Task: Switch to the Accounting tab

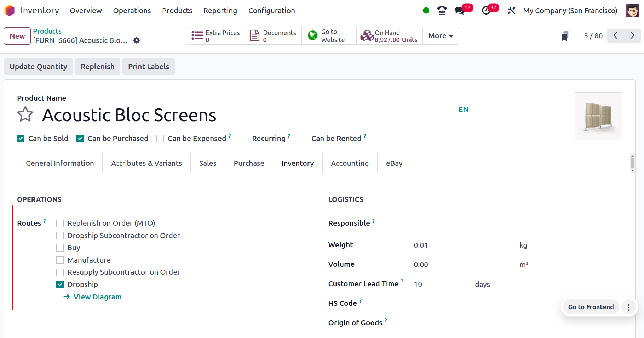Action: (x=350, y=163)
